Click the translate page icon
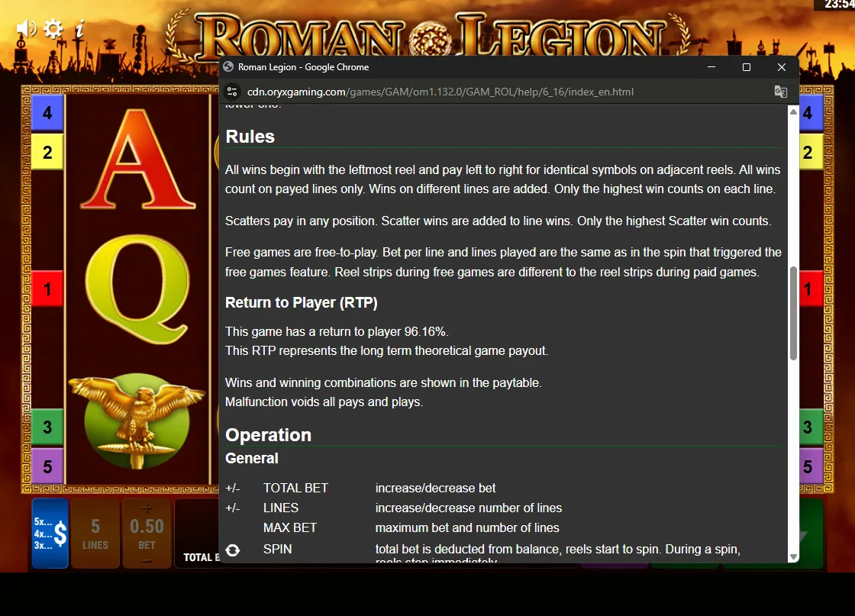Image resolution: width=855 pixels, height=616 pixels. point(781,92)
